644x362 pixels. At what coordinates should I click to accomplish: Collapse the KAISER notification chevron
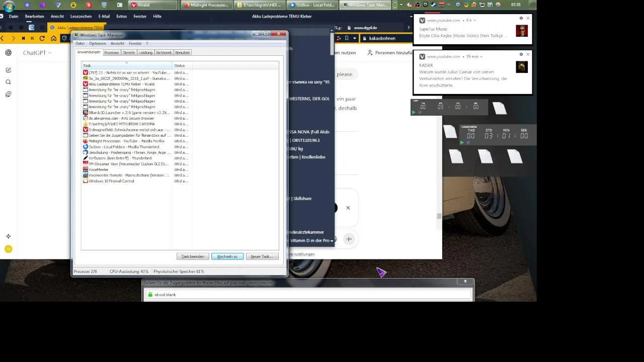[x=481, y=57]
